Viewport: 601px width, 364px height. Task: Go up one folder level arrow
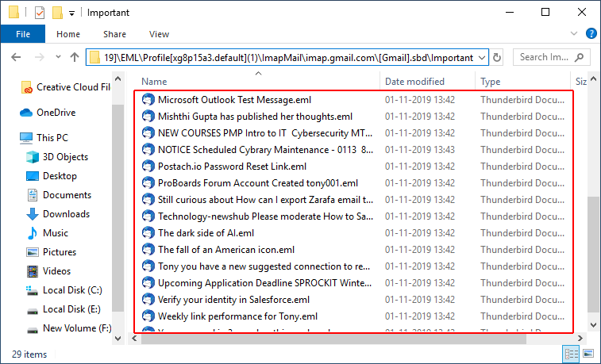pos(75,57)
